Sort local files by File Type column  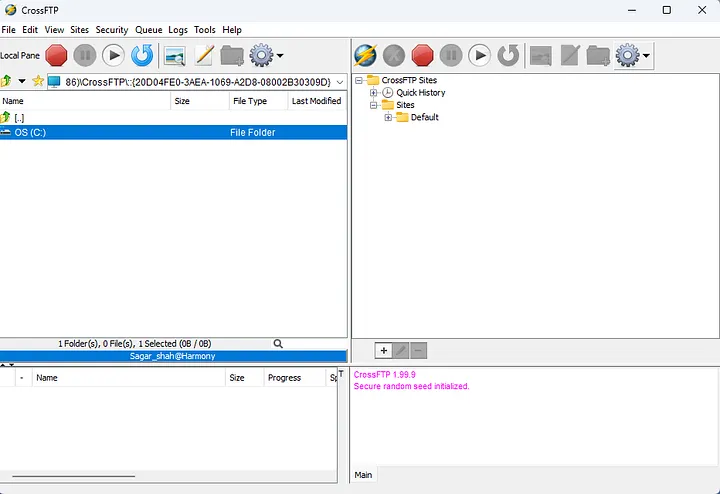[x=259, y=101]
